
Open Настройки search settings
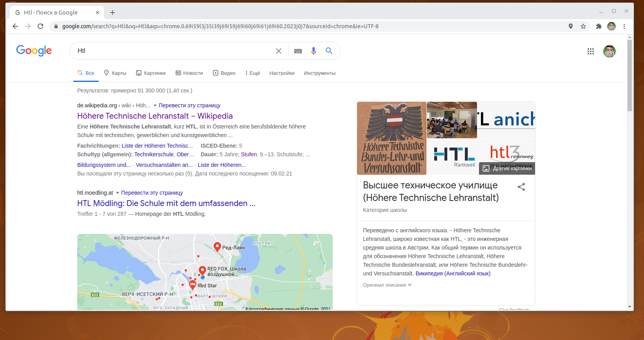coord(282,73)
